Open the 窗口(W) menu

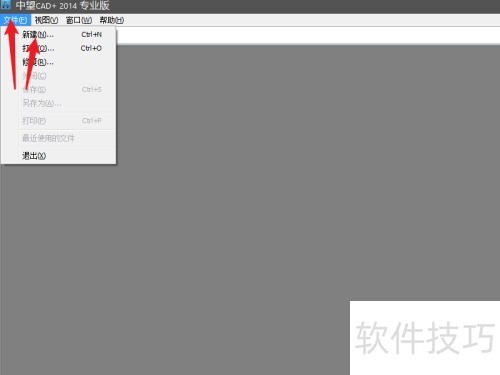click(x=79, y=20)
